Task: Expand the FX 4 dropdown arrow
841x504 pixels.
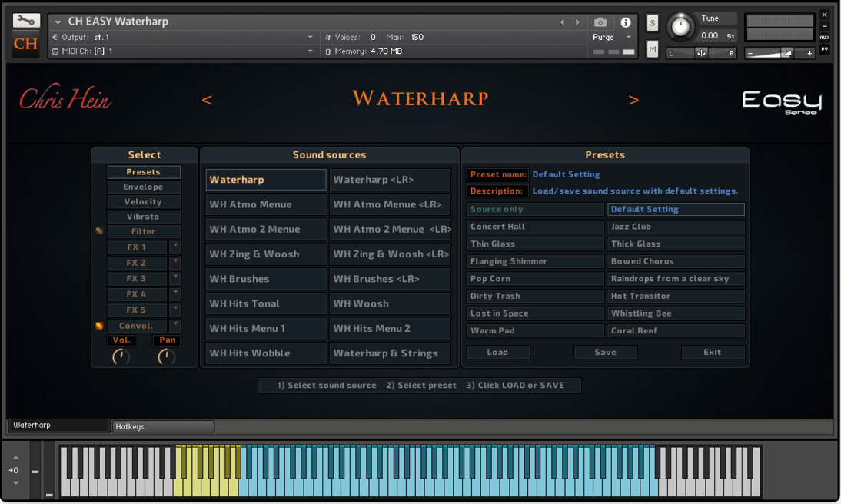Action: (175, 293)
